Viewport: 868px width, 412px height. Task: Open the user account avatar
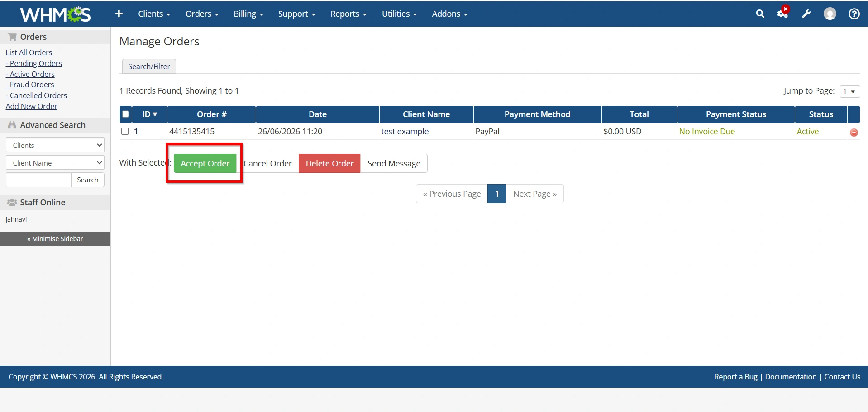(x=830, y=14)
